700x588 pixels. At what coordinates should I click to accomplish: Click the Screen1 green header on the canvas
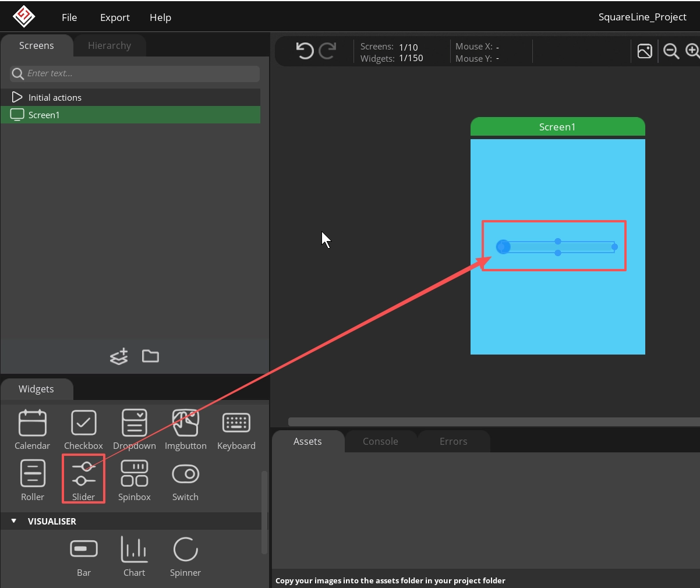[558, 127]
